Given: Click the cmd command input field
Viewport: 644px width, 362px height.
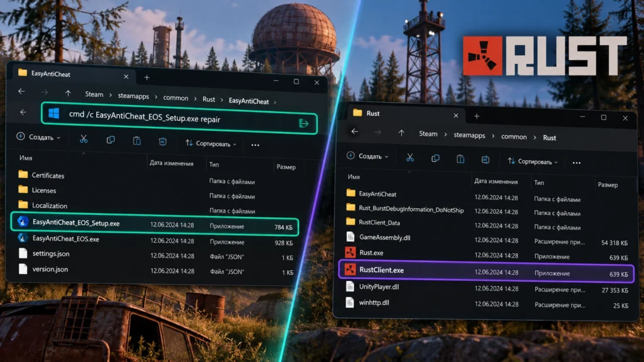Looking at the screenshot, I should pos(179,118).
